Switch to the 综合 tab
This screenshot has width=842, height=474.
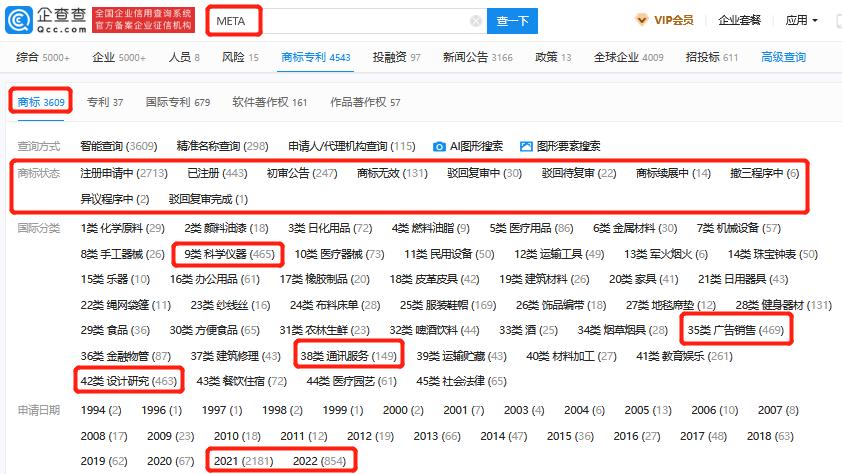point(42,57)
